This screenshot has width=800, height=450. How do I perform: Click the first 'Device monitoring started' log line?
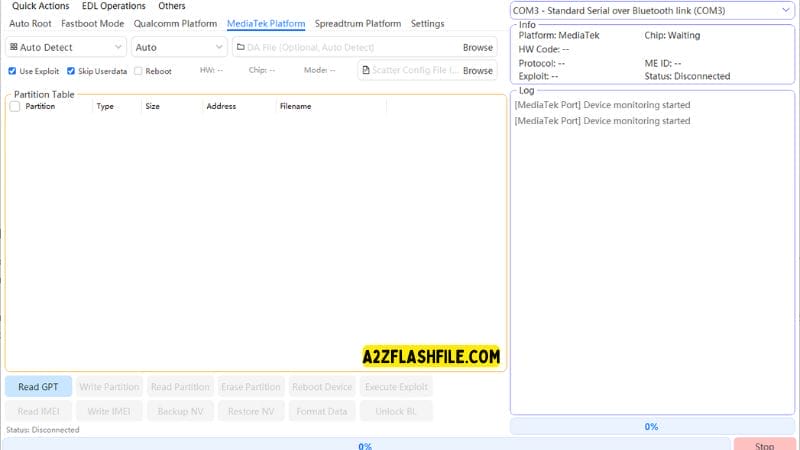(x=602, y=105)
